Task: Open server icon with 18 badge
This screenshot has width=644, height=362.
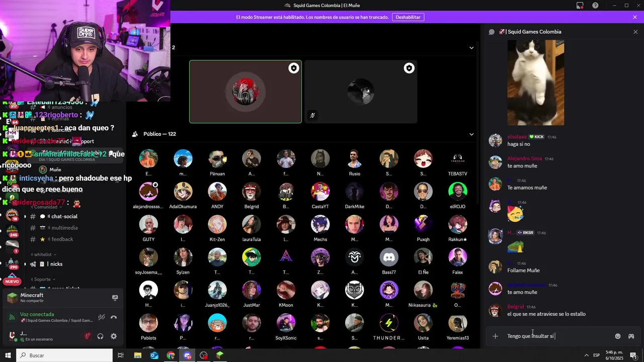Action: 12,215
